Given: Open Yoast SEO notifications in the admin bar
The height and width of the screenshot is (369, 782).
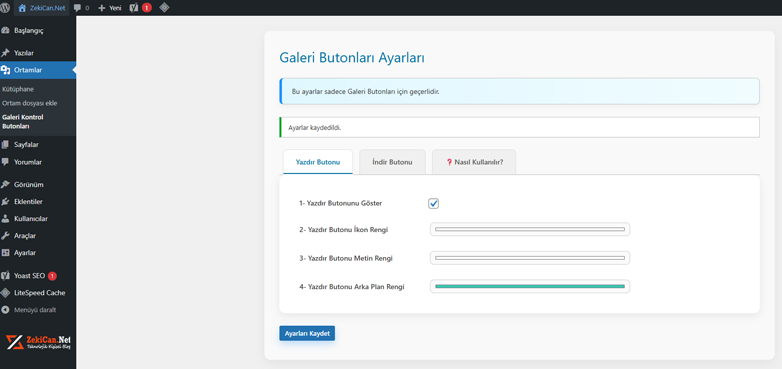Looking at the screenshot, I should point(140,8).
